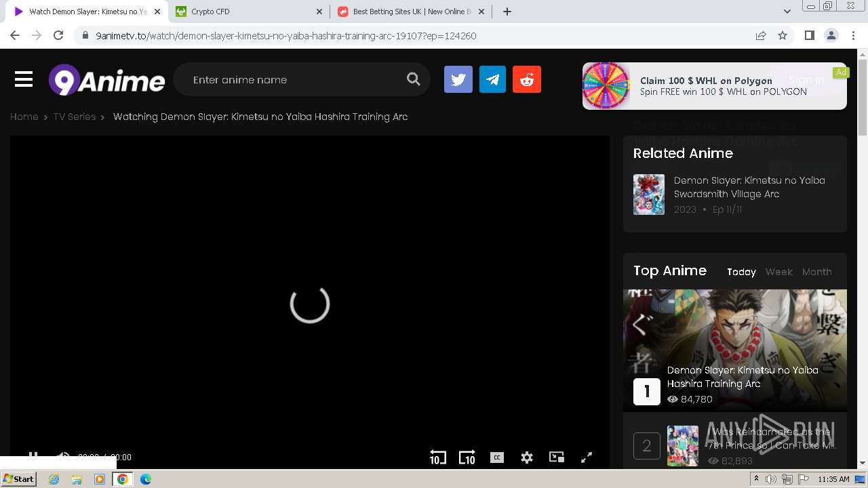Launch Internet Explorer from the taskbar
Viewport: 868px width, 488px height.
pos(54,479)
